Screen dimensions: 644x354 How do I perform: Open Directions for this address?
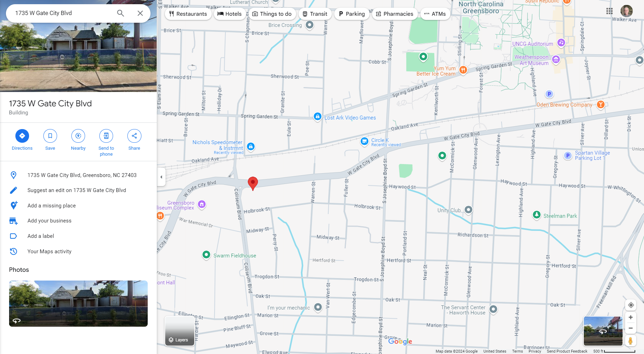22,140
